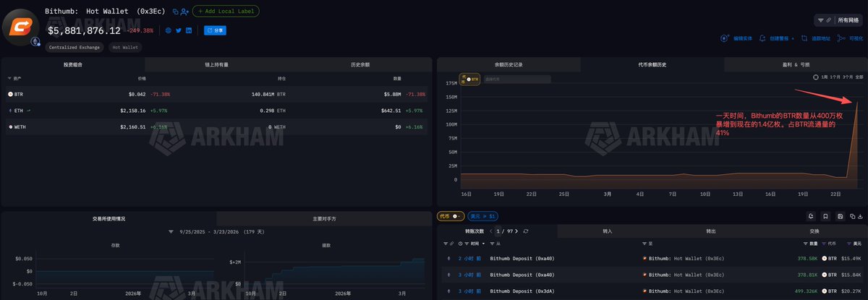The image size is (868, 300).
Task: Select the 1周 chart range
Action: coord(825,76)
